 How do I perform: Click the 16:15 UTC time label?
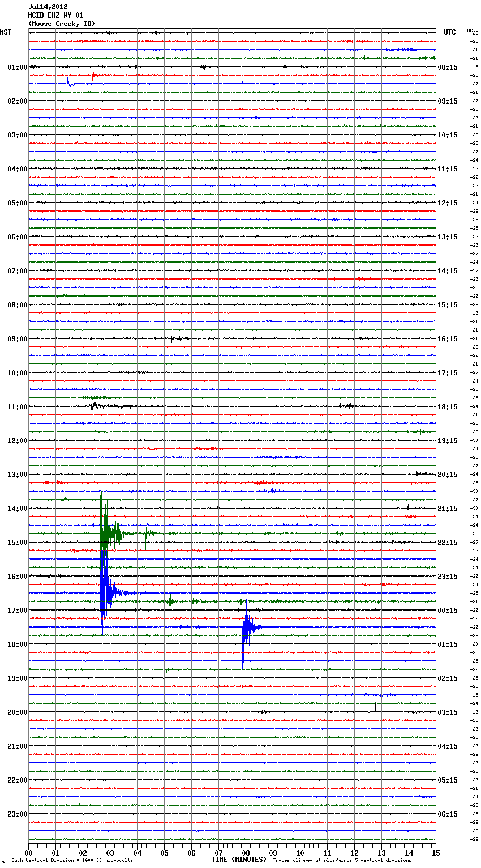(448, 339)
